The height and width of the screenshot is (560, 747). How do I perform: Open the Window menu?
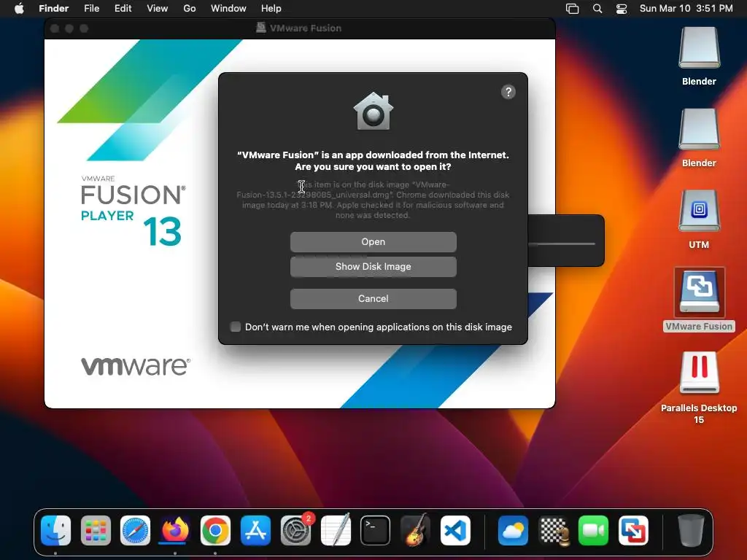pos(228,9)
